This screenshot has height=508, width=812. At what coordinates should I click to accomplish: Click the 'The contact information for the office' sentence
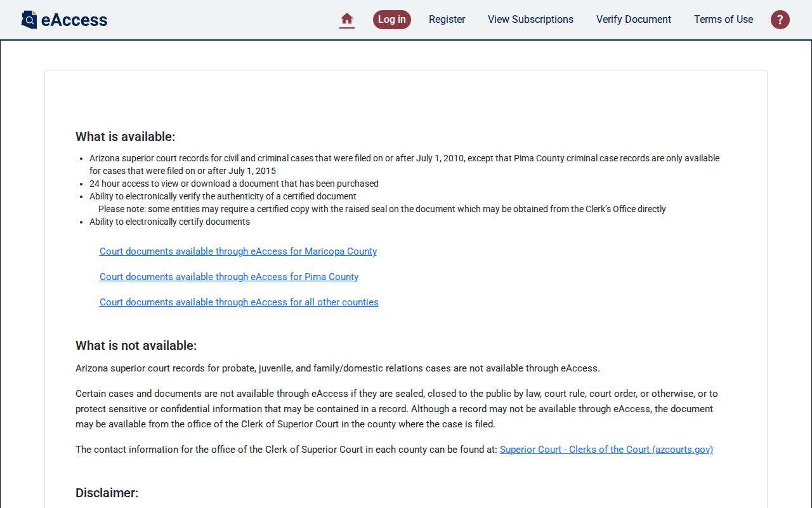(x=286, y=450)
